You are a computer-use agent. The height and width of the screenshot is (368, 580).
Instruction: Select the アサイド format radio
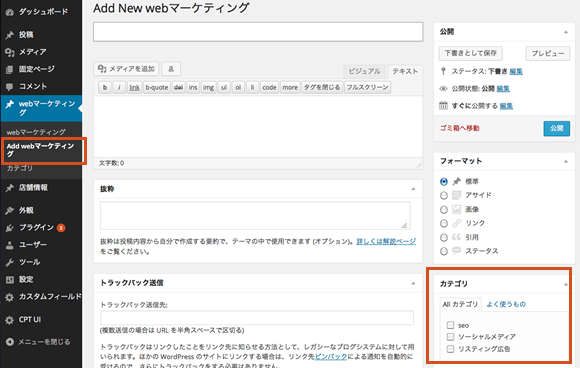(444, 195)
